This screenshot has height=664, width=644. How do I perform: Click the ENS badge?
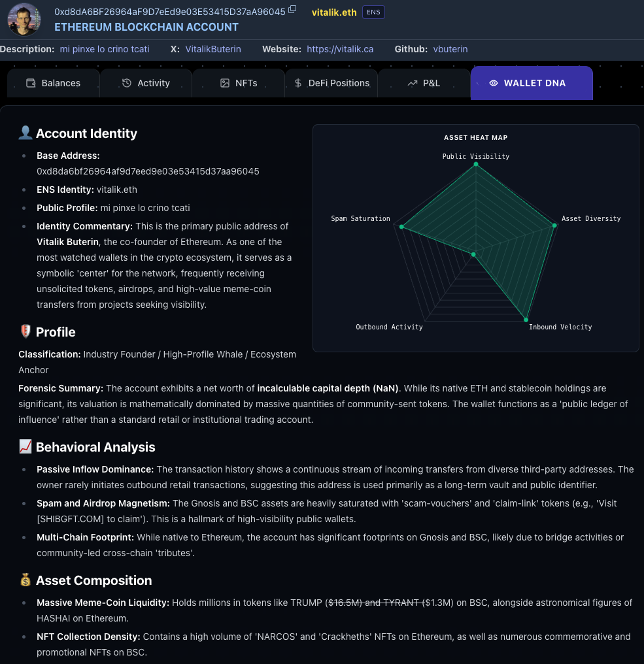click(x=373, y=12)
